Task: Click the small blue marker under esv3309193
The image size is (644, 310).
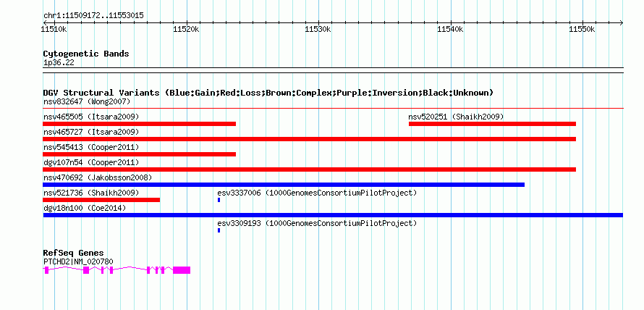Action: [219, 230]
